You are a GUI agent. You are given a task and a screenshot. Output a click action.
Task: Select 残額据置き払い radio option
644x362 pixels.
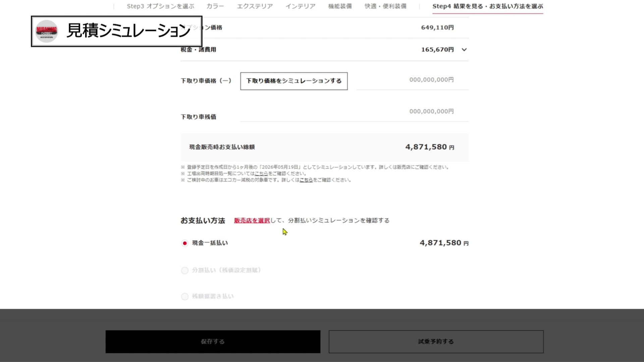click(185, 297)
